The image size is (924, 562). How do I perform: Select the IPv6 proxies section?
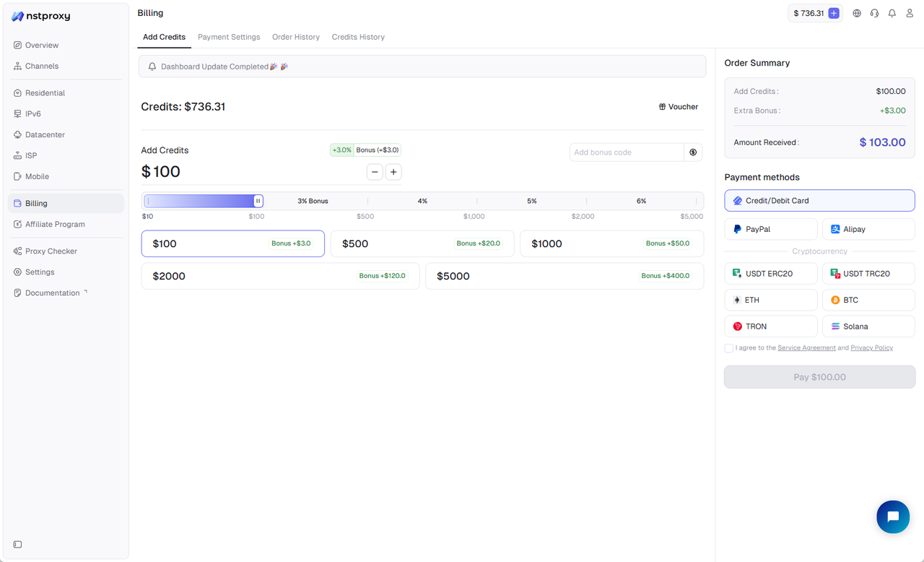32,113
